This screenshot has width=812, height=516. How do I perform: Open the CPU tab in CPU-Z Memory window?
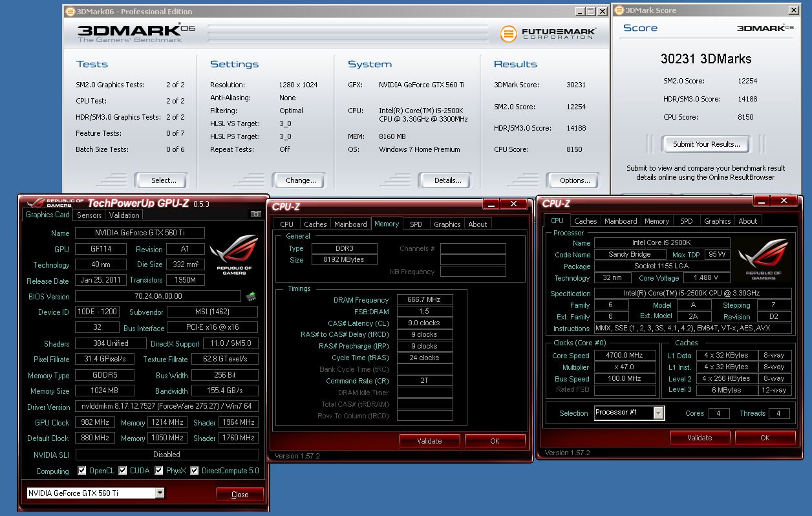pyautogui.click(x=287, y=224)
